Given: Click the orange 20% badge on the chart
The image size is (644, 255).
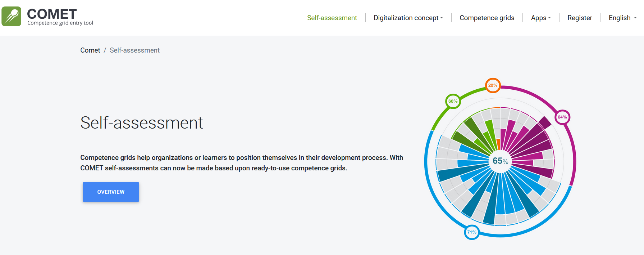Looking at the screenshot, I should [493, 85].
